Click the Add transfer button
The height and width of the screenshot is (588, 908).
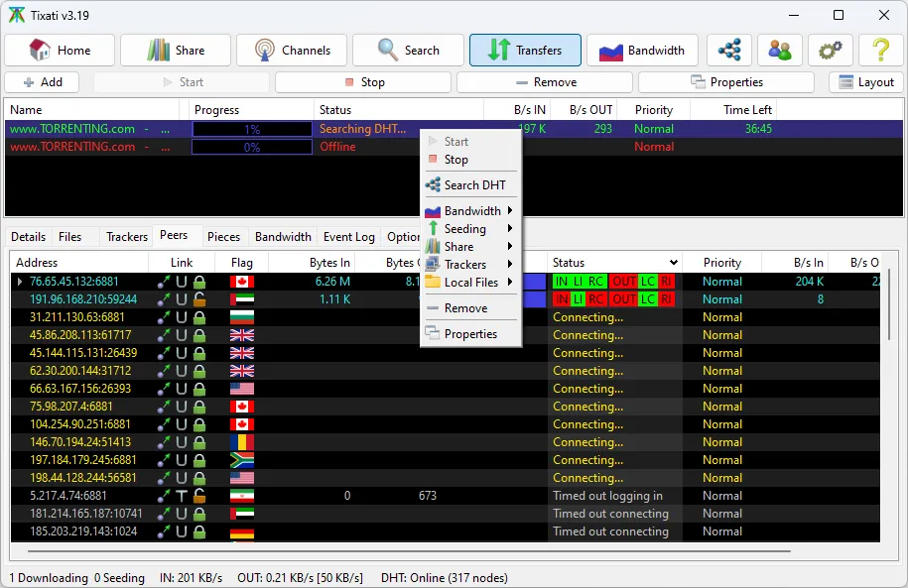[43, 82]
